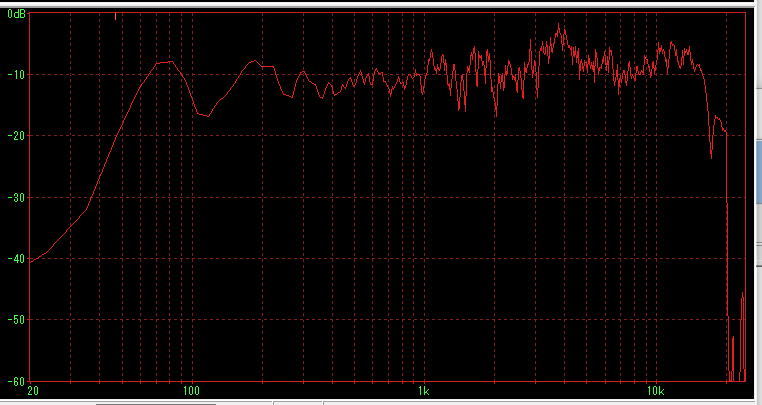Click the 100 frequency axis label
The height and width of the screenshot is (405, 762).
click(191, 391)
